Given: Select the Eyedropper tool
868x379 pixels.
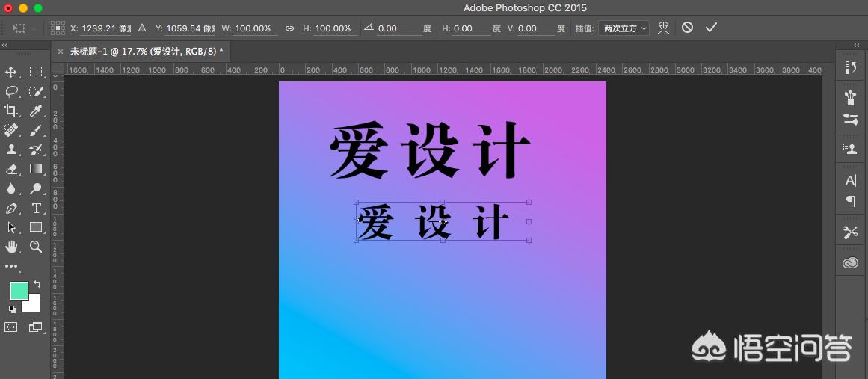Looking at the screenshot, I should coord(36,110).
